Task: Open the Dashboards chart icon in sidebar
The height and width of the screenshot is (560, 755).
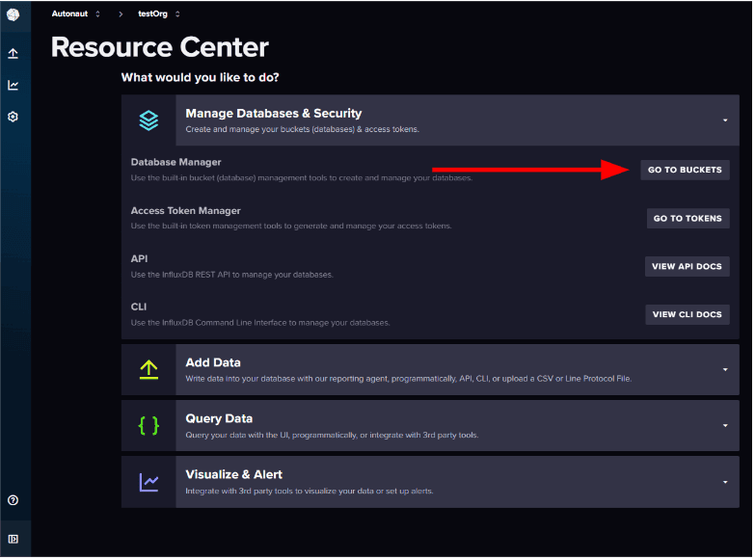Action: coord(13,85)
